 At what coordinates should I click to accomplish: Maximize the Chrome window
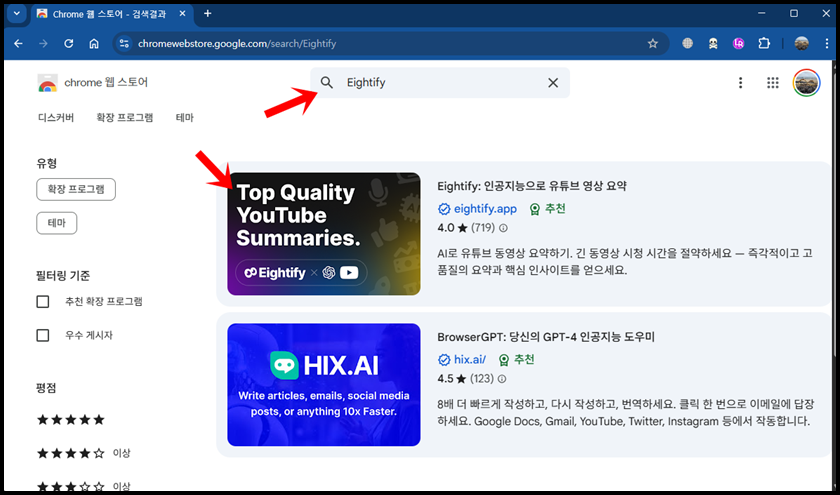point(794,13)
